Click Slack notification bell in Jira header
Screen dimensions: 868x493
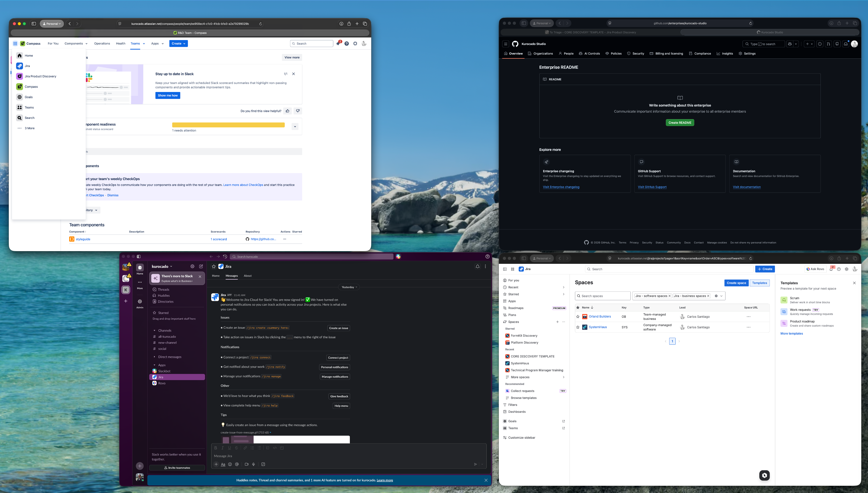point(477,266)
